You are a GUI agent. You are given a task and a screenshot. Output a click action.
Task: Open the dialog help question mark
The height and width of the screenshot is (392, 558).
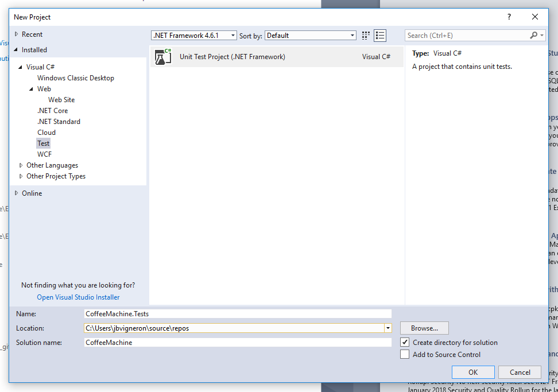pyautogui.click(x=509, y=17)
